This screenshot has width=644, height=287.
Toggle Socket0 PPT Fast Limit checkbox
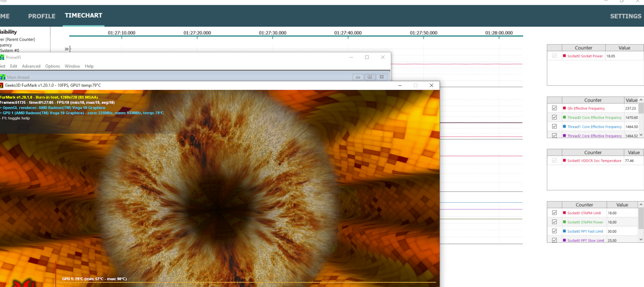(x=554, y=231)
